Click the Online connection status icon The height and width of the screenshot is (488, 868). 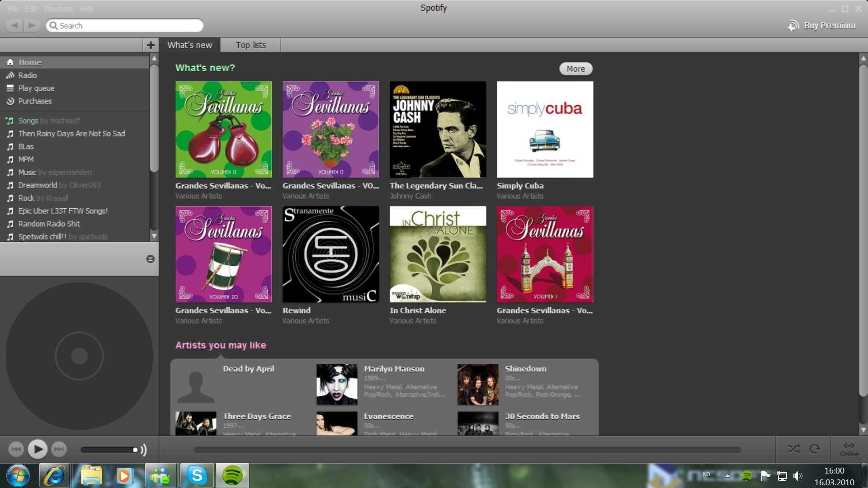pyautogui.click(x=849, y=449)
